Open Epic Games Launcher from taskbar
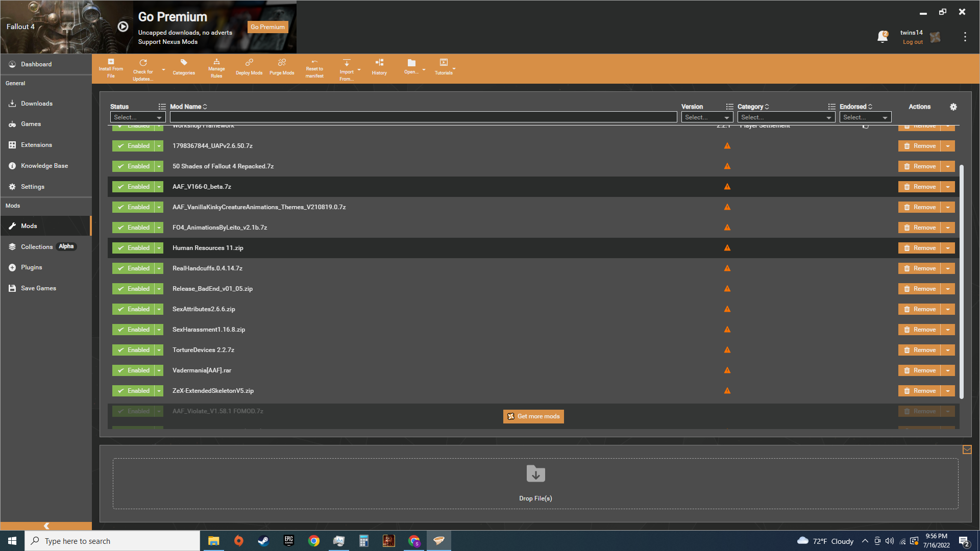The height and width of the screenshot is (551, 980). (x=288, y=541)
